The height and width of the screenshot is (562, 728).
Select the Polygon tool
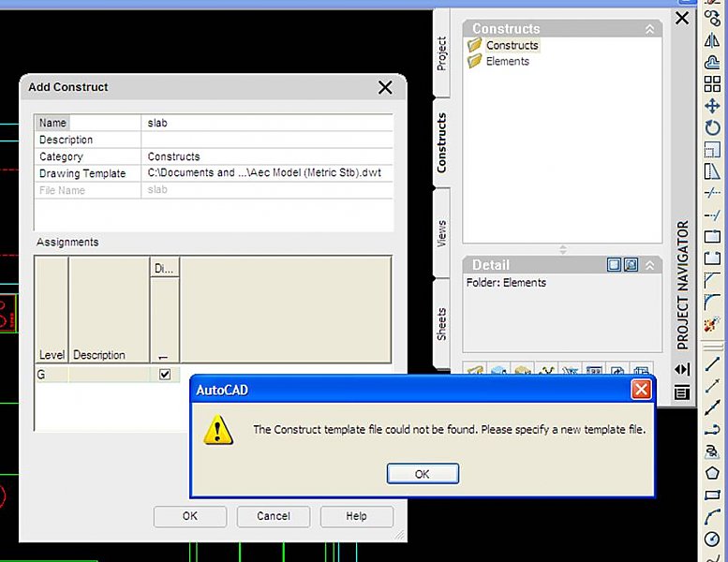tap(712, 473)
